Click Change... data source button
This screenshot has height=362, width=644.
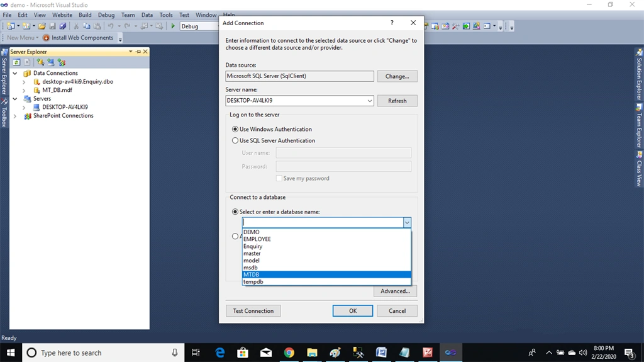(x=397, y=76)
